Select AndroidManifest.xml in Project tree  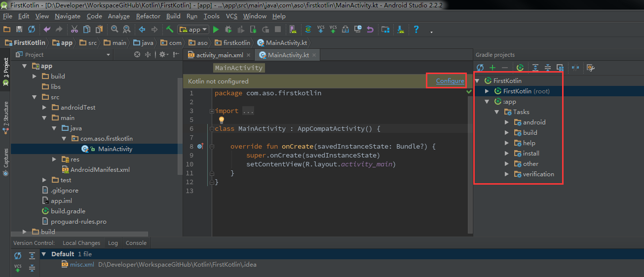pyautogui.click(x=95, y=170)
